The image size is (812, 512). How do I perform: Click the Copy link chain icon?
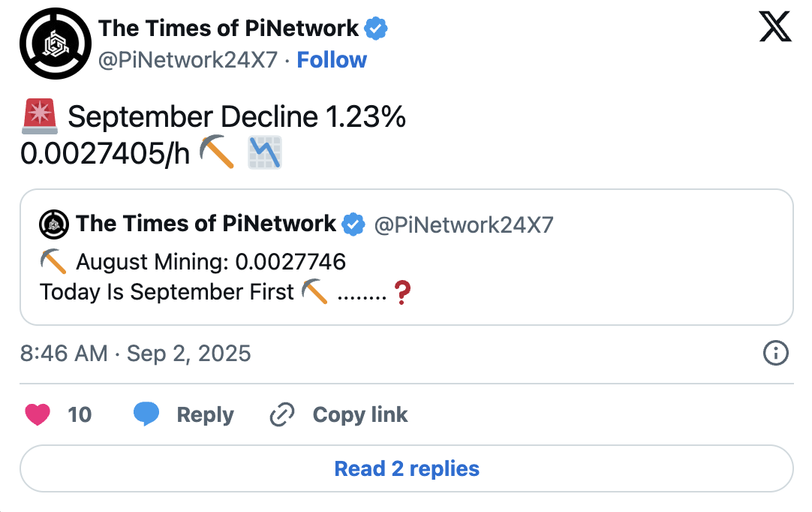click(281, 414)
